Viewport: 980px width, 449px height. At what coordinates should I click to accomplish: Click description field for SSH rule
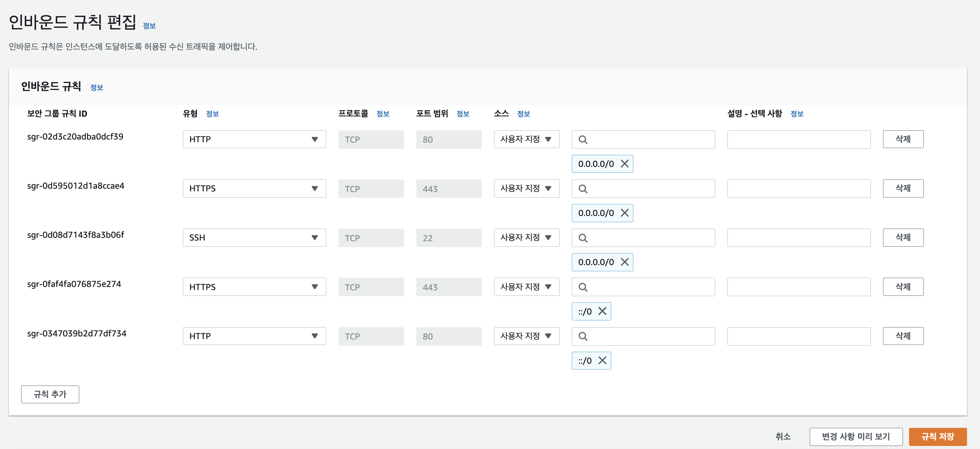pos(798,238)
